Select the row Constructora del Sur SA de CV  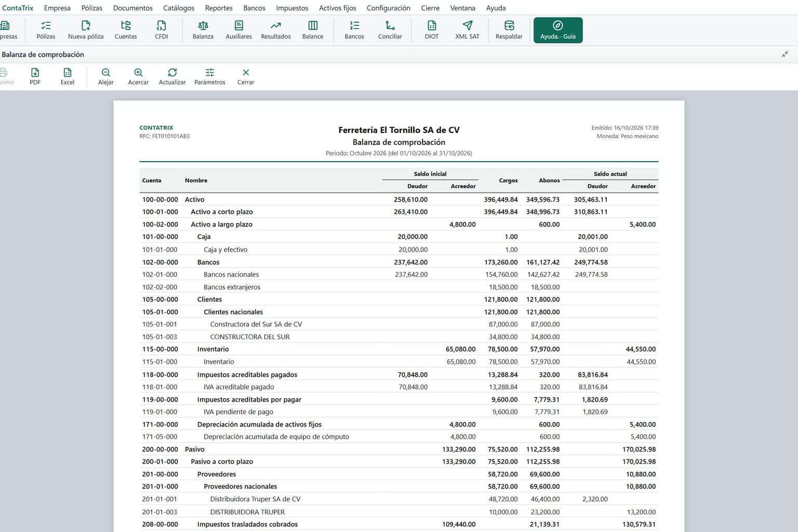click(x=398, y=324)
